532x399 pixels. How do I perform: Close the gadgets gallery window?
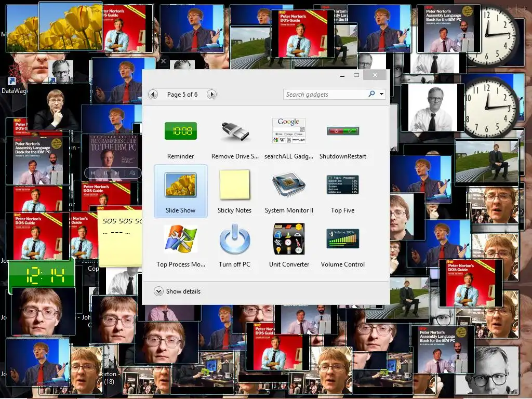375,75
